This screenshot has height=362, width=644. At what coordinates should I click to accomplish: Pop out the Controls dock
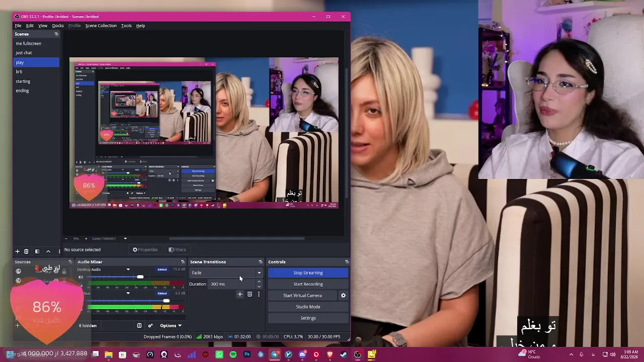point(347,262)
